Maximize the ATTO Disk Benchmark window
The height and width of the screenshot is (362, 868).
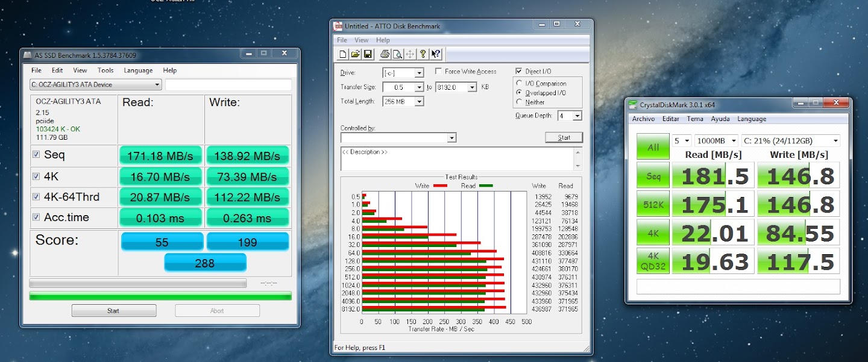(556, 24)
